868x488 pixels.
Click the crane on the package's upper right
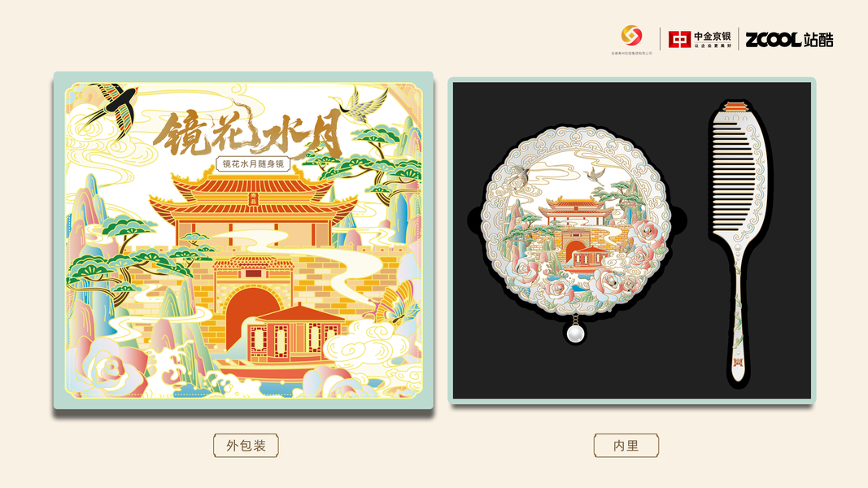pyautogui.click(x=360, y=103)
